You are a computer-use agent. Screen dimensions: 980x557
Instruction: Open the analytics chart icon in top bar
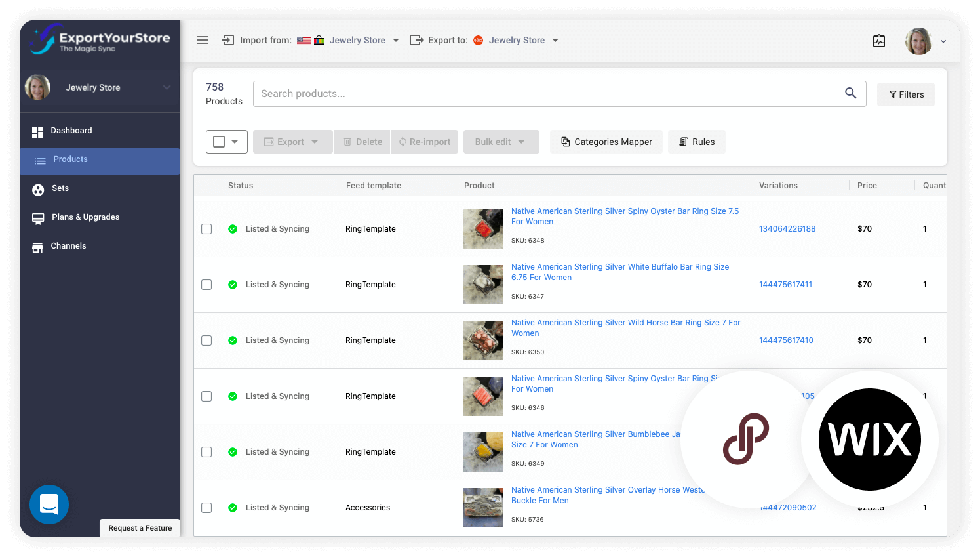pos(879,41)
